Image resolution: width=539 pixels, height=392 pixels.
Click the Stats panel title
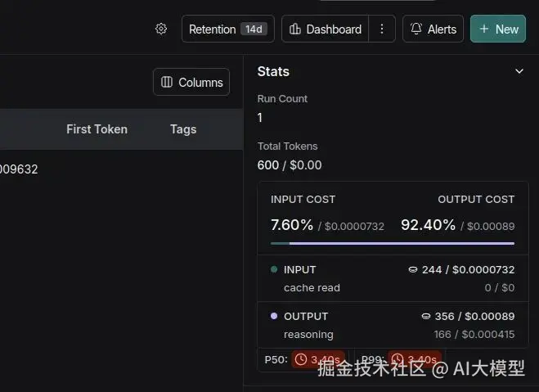273,71
